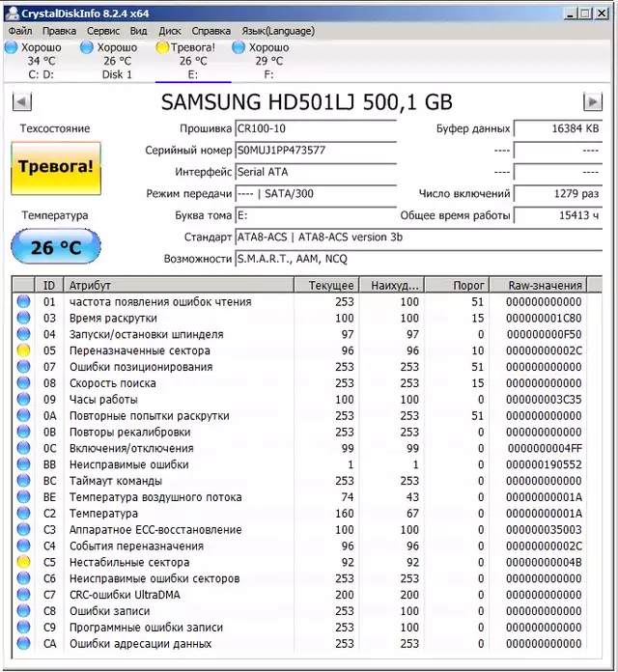Click blue status icon for attribute CA
The width and height of the screenshot is (618, 672).
[x=23, y=643]
